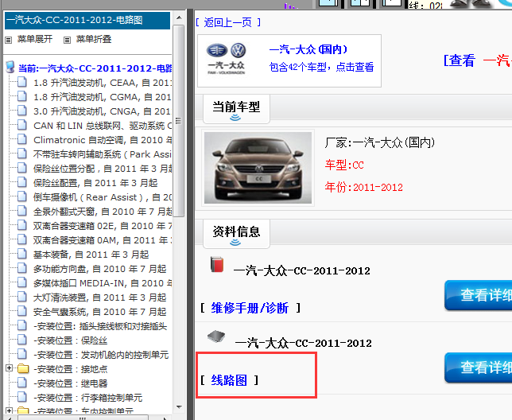Click the 菜单折叠 collapse-menu icon
Image resolution: width=512 pixels, height=420 pixels.
[x=67, y=41]
